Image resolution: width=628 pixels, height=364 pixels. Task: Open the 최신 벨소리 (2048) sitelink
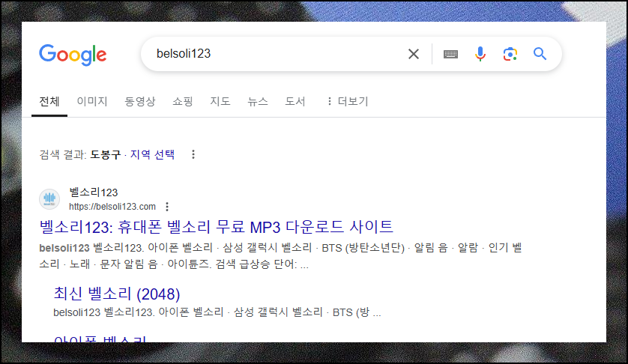click(117, 294)
